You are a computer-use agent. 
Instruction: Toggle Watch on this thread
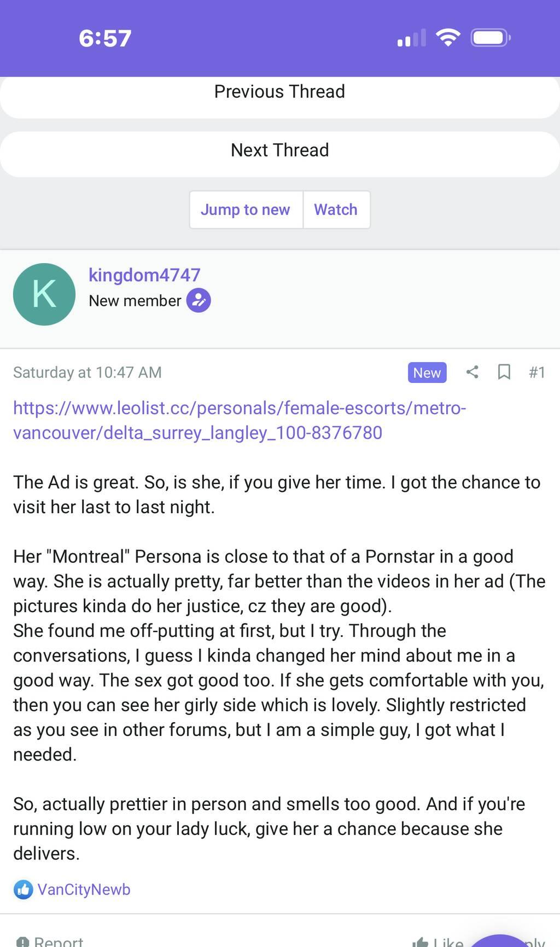[x=336, y=210]
